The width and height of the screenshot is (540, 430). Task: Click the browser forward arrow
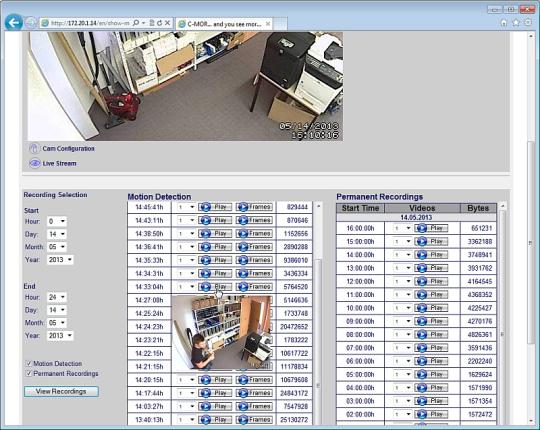click(x=31, y=23)
